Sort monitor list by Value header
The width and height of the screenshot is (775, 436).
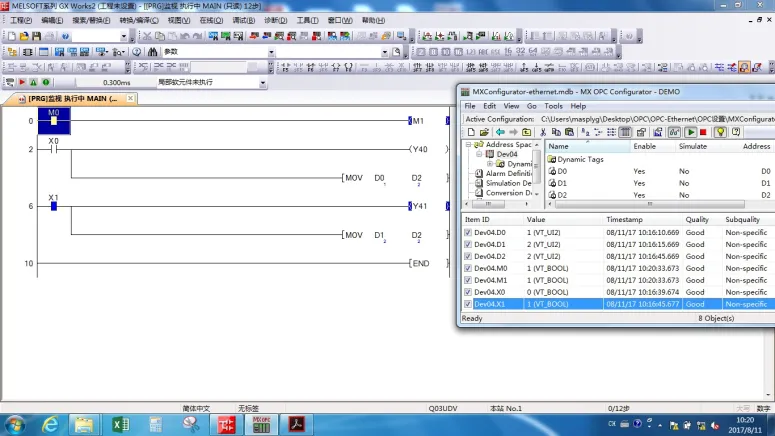click(x=563, y=219)
